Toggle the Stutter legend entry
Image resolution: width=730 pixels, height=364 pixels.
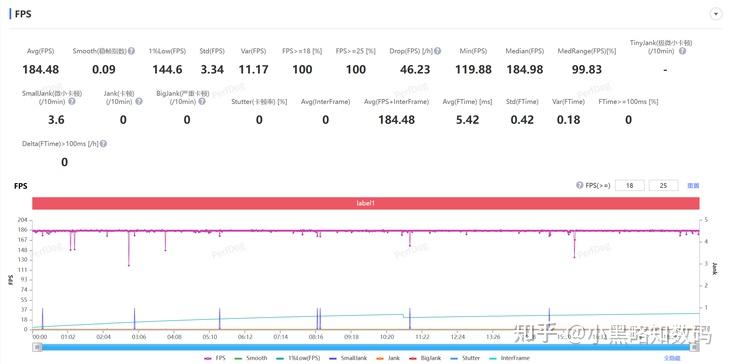click(465, 358)
